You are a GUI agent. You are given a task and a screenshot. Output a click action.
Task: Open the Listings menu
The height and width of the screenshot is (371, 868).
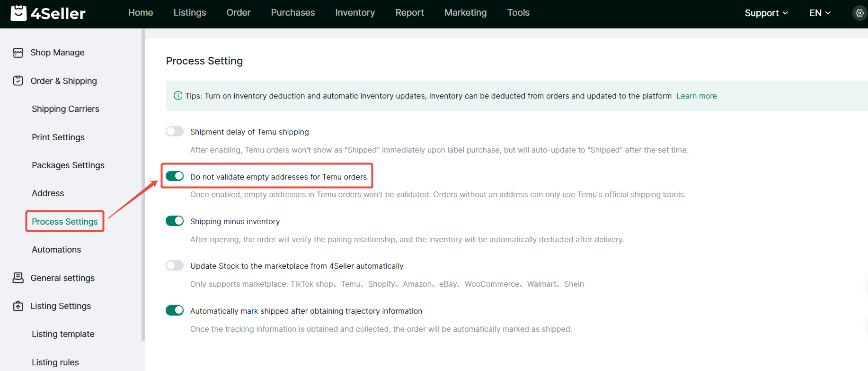click(x=190, y=13)
